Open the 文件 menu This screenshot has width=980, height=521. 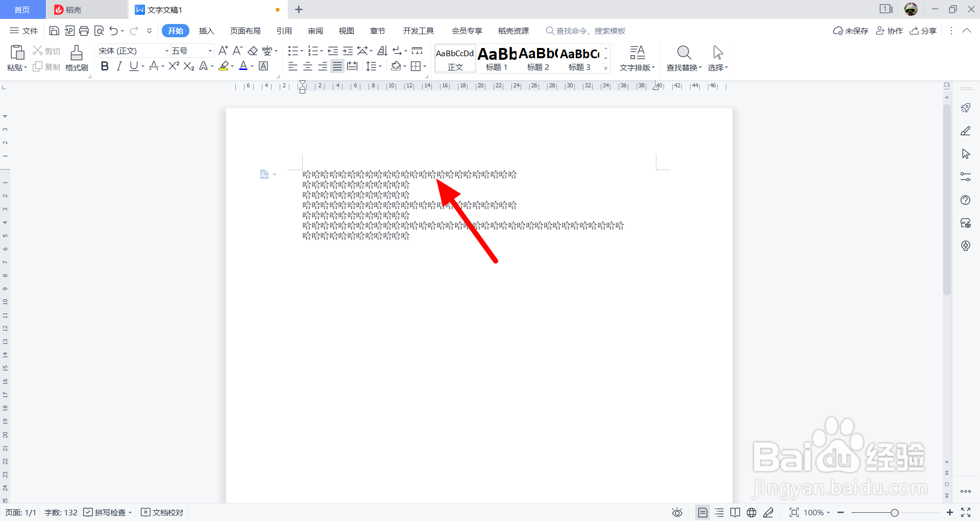24,31
